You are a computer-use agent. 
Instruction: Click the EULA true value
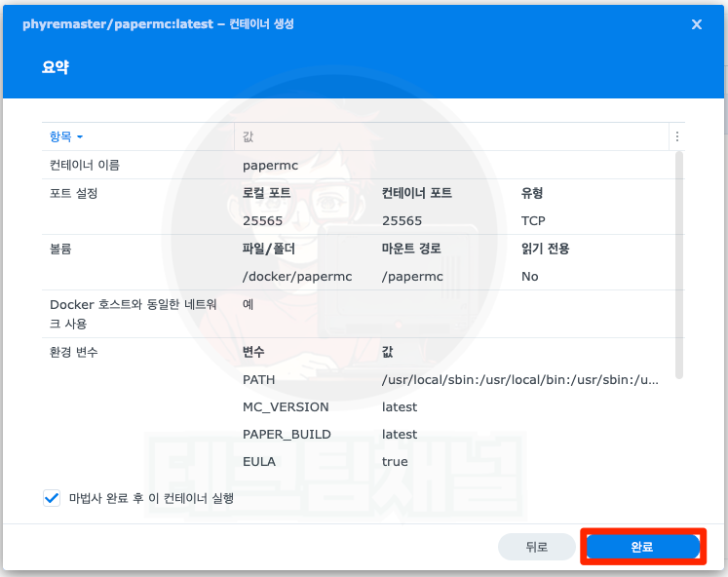pos(395,461)
